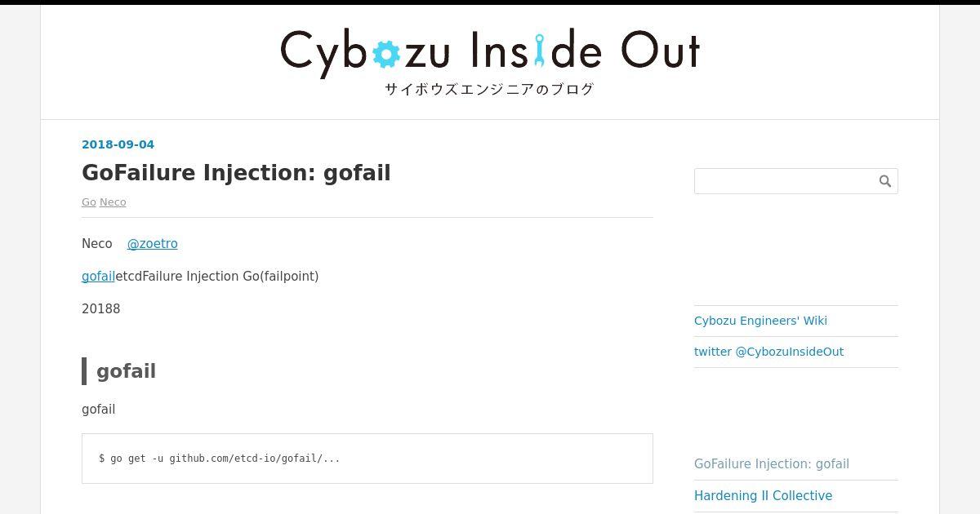Follow the gofail link in the intro
This screenshot has width=980, height=514.
click(98, 277)
